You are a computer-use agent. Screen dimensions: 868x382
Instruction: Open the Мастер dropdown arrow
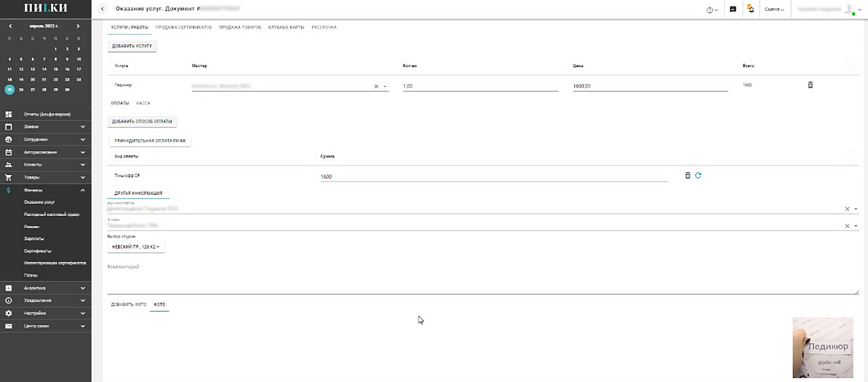(385, 86)
